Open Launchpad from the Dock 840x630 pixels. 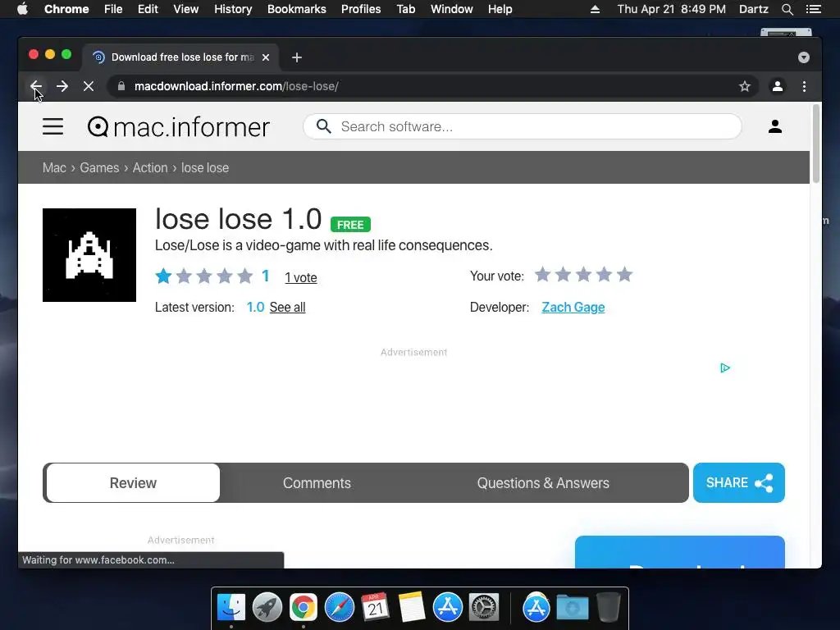click(267, 608)
